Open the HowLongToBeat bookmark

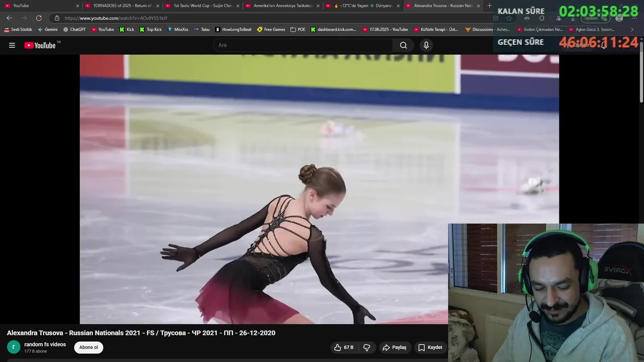point(233,30)
